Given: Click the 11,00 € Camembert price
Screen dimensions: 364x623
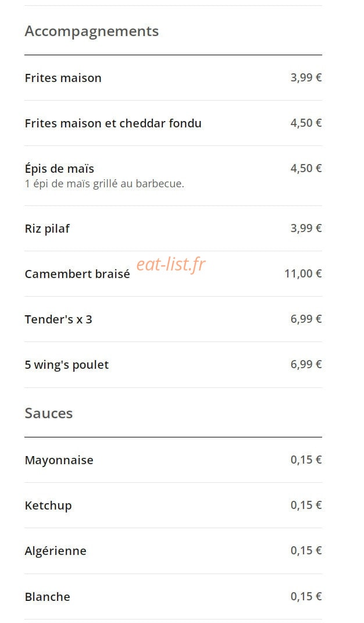Looking at the screenshot, I should tap(303, 273).
